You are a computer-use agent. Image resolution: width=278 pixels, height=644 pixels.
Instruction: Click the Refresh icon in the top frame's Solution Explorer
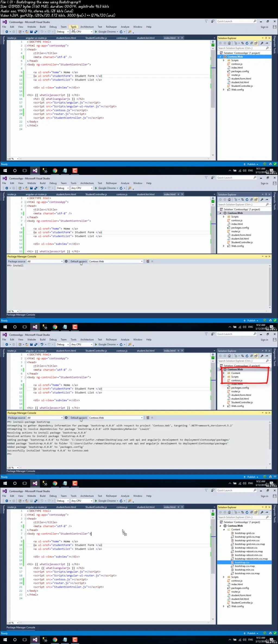click(x=247, y=43)
